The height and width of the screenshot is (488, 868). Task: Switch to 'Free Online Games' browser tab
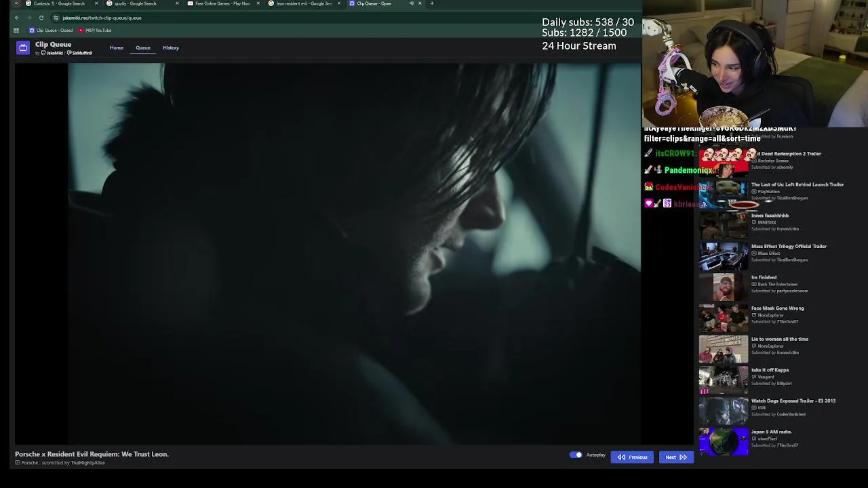pyautogui.click(x=222, y=3)
